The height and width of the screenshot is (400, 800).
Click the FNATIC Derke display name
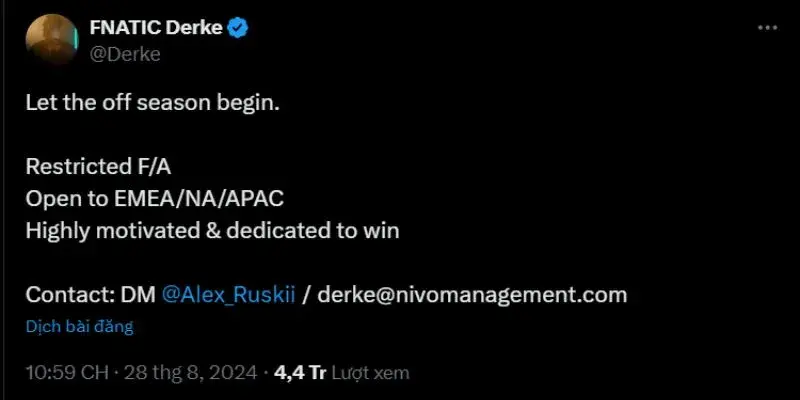[155, 29]
